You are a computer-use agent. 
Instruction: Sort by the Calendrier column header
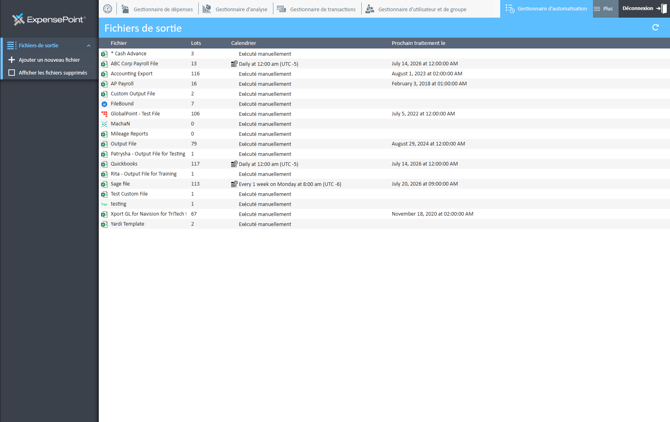click(x=244, y=43)
